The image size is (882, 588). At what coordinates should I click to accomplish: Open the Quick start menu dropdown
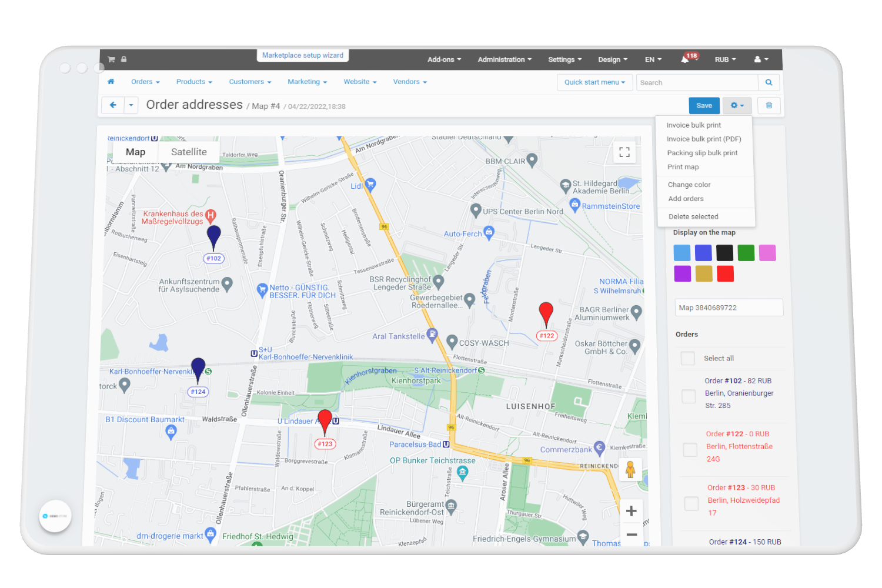coord(594,82)
